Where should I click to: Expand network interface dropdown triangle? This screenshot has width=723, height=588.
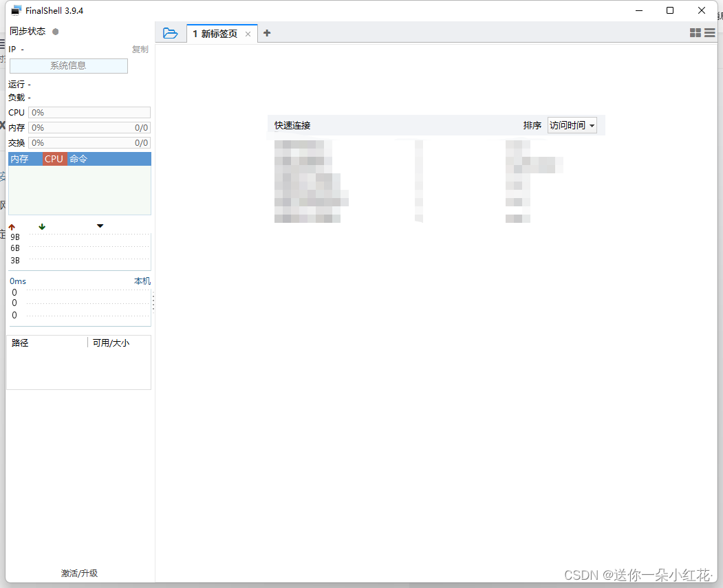click(x=100, y=226)
